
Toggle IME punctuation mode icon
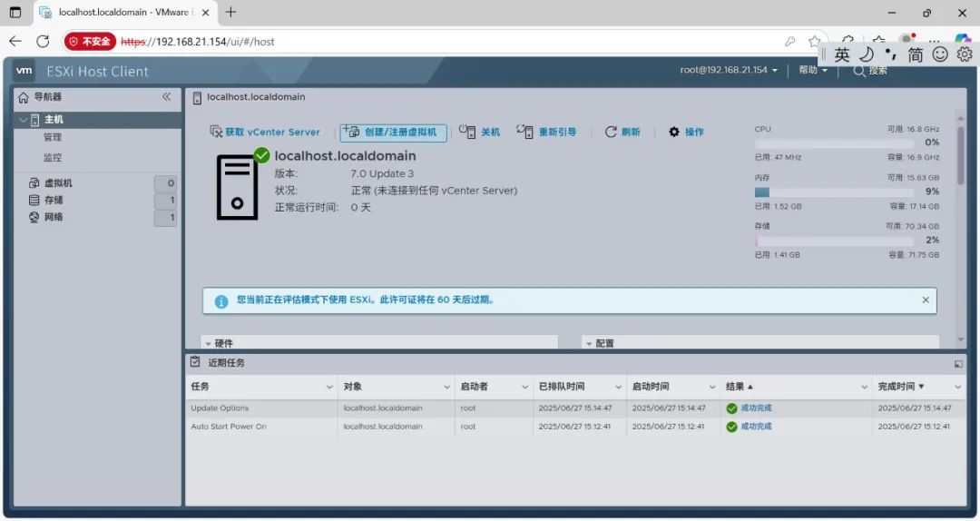[x=891, y=54]
